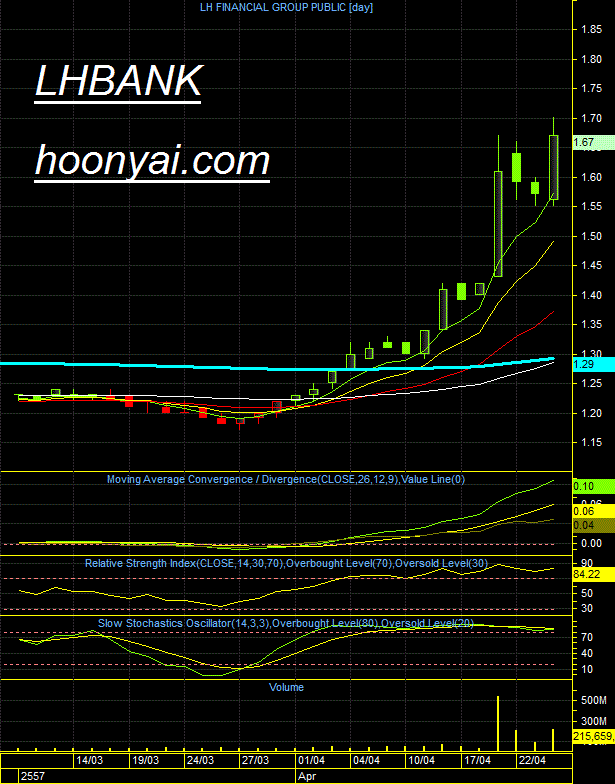Click the 2557 year label
615x784 pixels.
[x=33, y=776]
